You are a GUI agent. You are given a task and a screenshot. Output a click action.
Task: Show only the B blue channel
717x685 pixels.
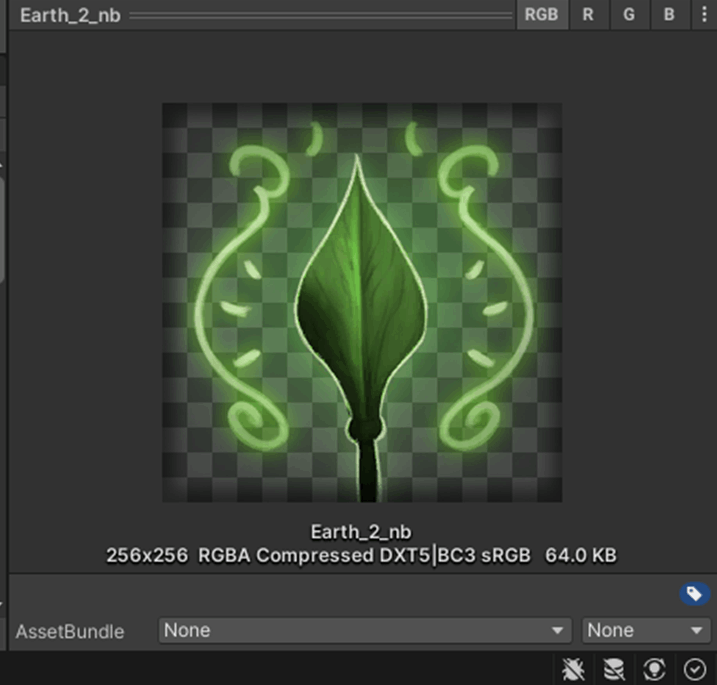click(x=669, y=15)
